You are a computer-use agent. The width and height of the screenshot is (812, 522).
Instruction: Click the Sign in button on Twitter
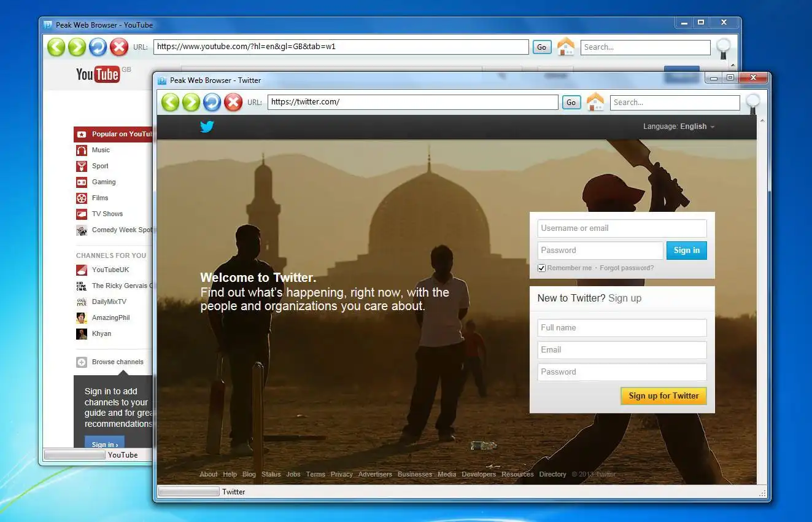click(687, 251)
